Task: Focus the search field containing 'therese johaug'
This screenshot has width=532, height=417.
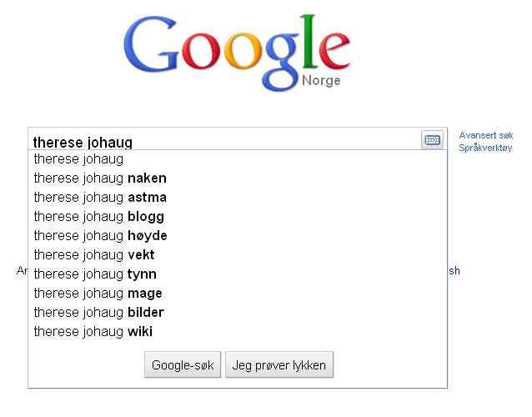Action: [x=224, y=139]
